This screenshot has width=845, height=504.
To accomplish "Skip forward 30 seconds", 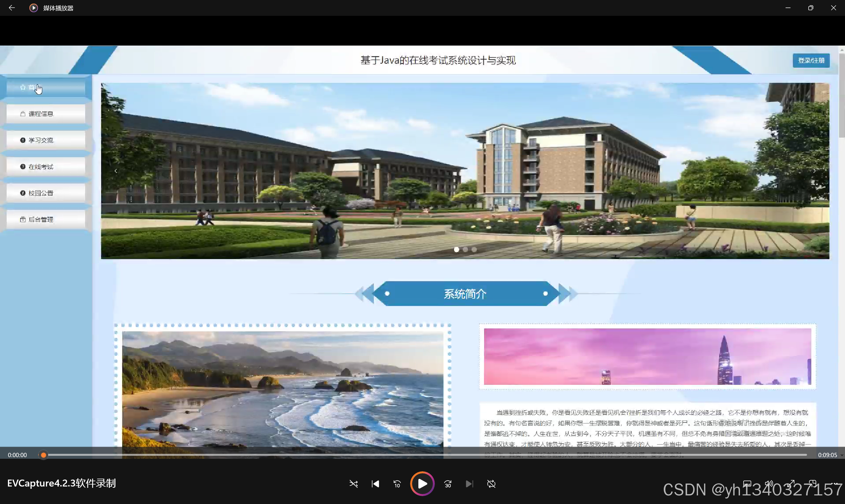I will [x=447, y=484].
